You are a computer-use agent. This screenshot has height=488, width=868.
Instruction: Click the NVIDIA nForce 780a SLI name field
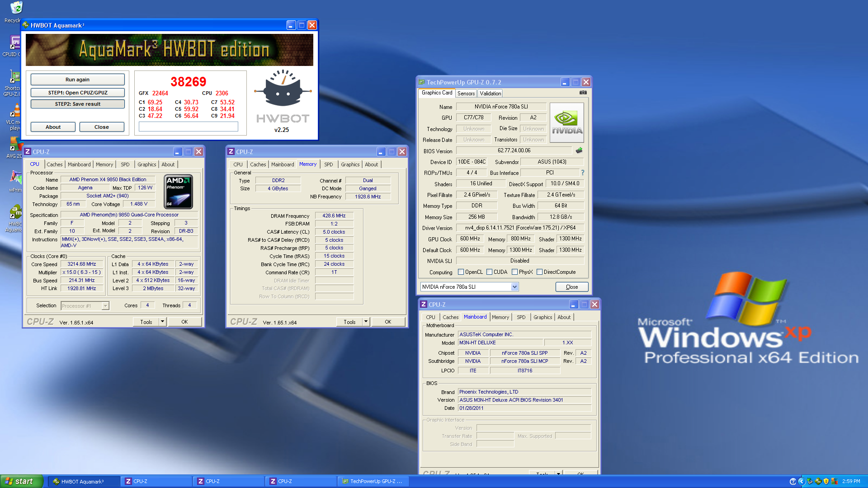(x=501, y=107)
